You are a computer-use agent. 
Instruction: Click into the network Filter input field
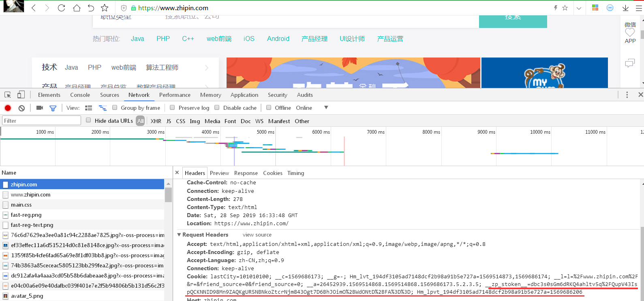(42, 121)
